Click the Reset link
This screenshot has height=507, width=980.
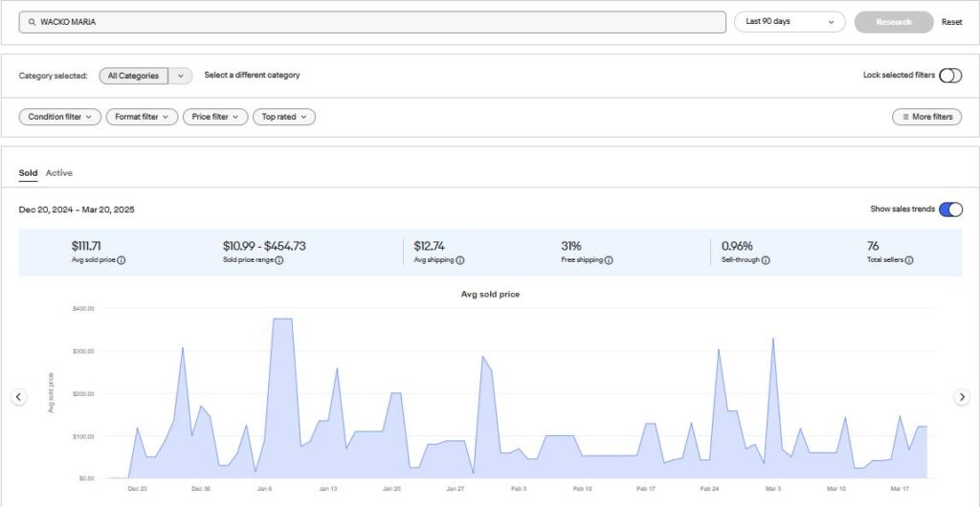click(951, 22)
